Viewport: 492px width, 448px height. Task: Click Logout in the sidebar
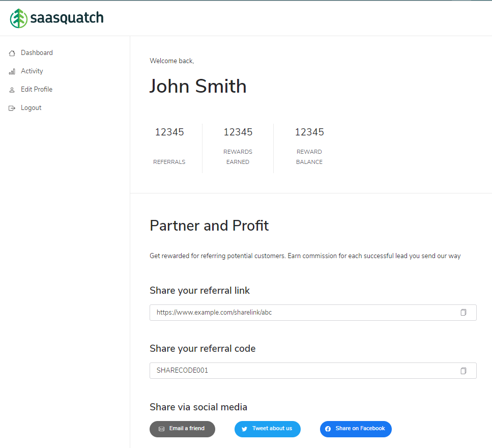tap(31, 107)
